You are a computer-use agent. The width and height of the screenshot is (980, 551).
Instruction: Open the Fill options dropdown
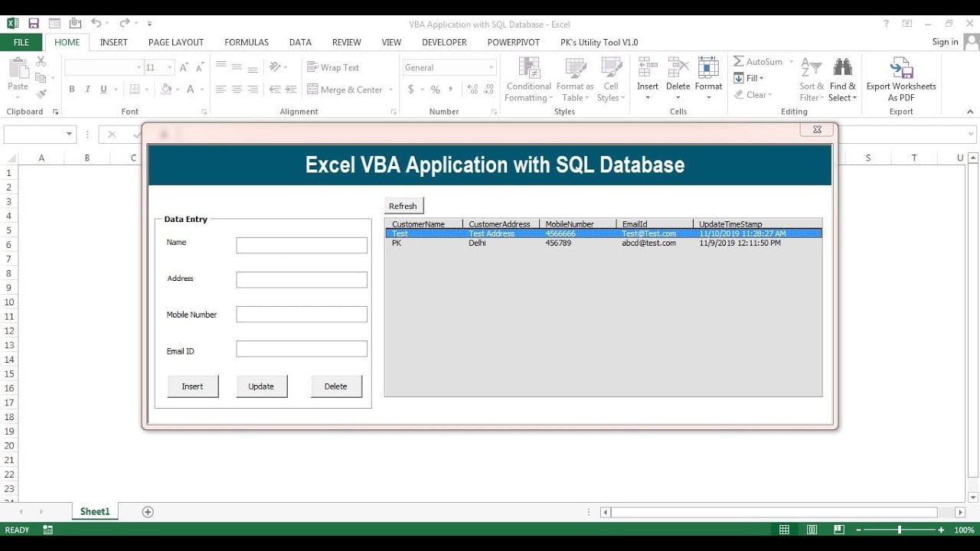click(749, 78)
